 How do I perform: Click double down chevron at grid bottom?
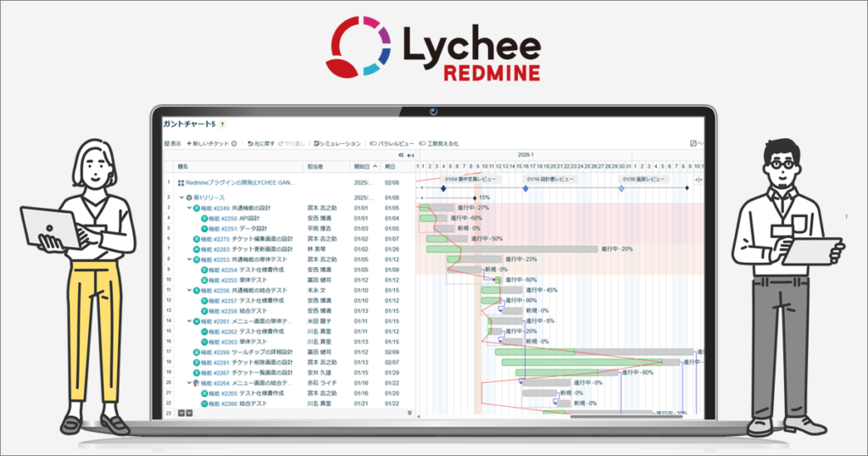pyautogui.click(x=409, y=413)
